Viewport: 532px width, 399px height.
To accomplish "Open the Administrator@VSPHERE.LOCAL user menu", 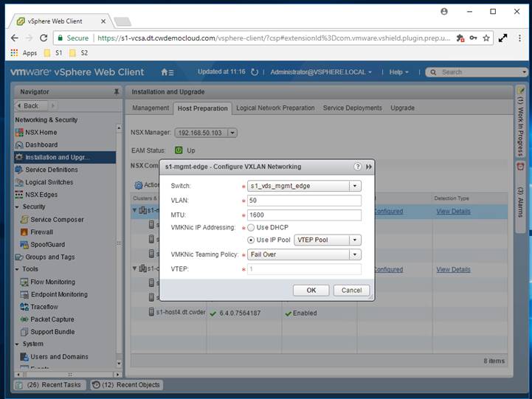I will click(x=321, y=72).
